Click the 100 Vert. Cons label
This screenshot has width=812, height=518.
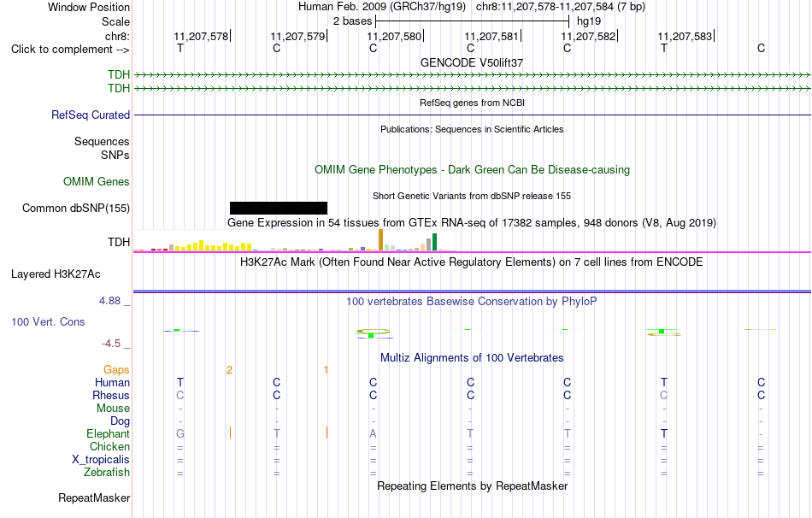pyautogui.click(x=48, y=321)
